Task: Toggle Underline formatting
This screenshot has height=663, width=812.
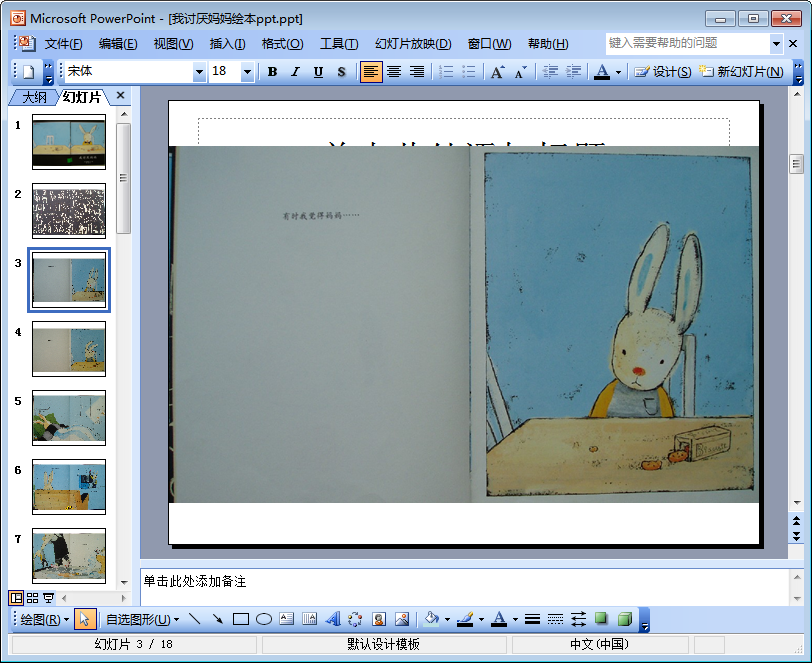Action: pyautogui.click(x=318, y=71)
